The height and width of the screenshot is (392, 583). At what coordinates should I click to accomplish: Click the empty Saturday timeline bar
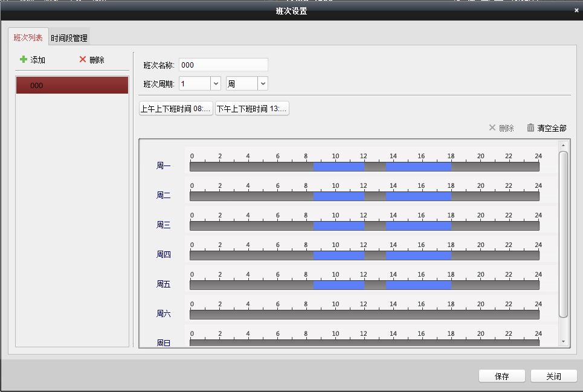point(364,315)
